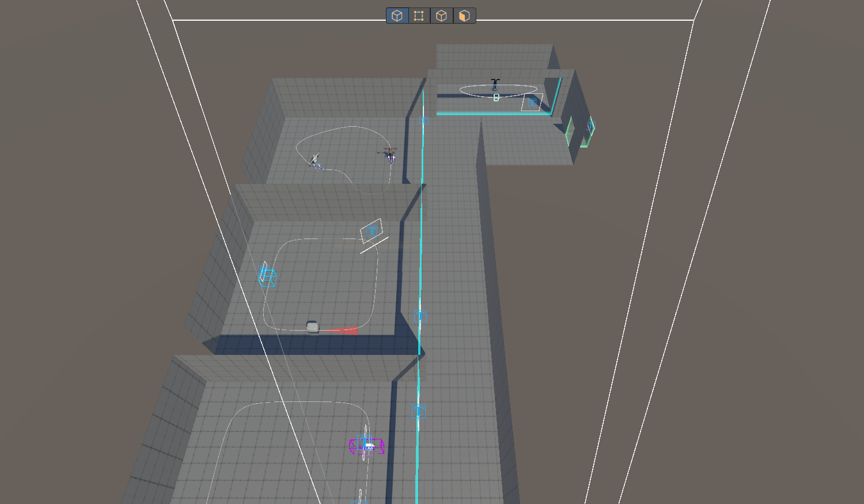Select the cube icon with orange inner edges
This screenshot has height=504, width=864.
(442, 16)
